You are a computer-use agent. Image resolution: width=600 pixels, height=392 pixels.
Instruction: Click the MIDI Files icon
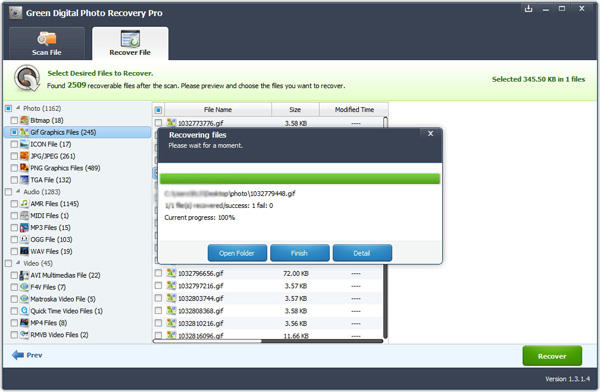pyautogui.click(x=24, y=216)
